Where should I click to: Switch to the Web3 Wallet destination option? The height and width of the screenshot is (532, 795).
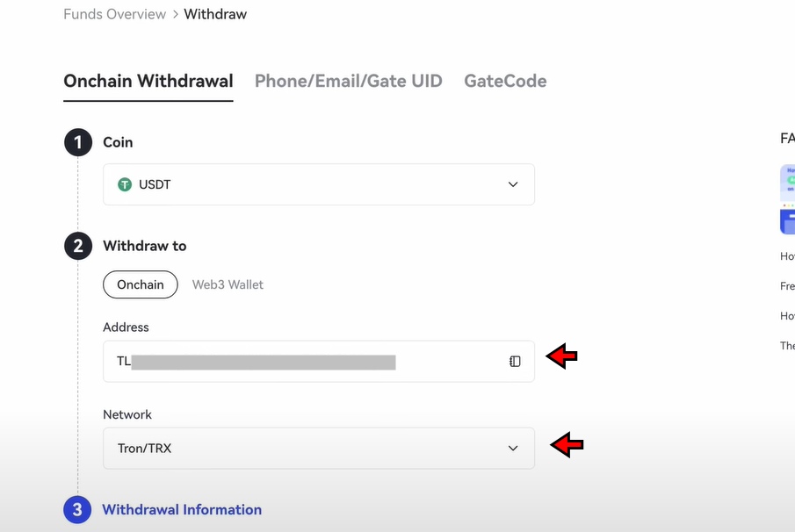228,284
